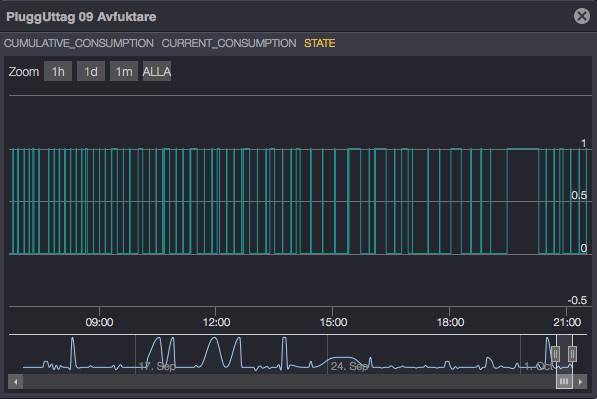Viewport: 597px width, 399px height.
Task: Jump to 24. Sep in the navigator
Action: point(349,366)
